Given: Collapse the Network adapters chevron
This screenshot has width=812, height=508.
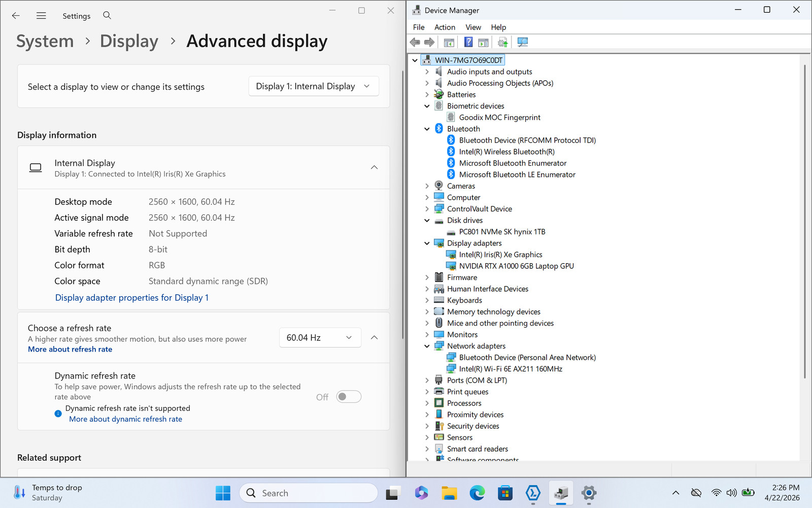Looking at the screenshot, I should (x=427, y=346).
